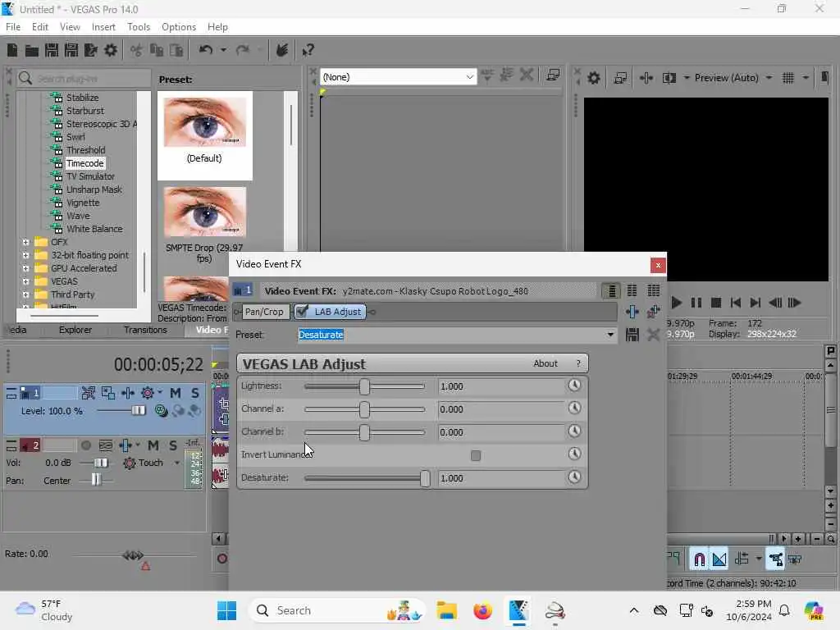
Task: Toggle split-screen view in preview window
Action: (669, 78)
